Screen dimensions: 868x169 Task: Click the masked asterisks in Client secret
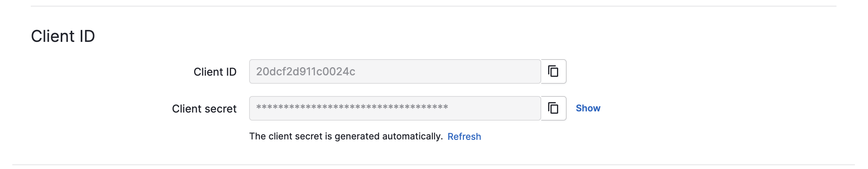pyautogui.click(x=352, y=107)
